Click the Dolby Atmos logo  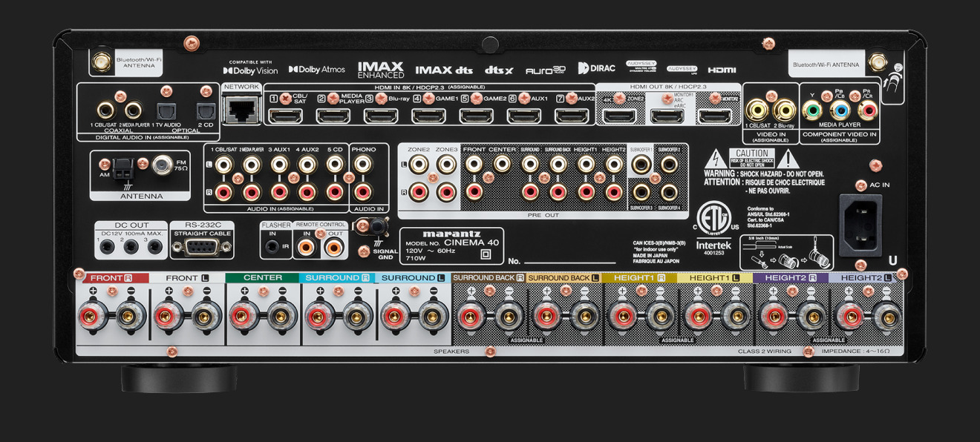(317, 69)
